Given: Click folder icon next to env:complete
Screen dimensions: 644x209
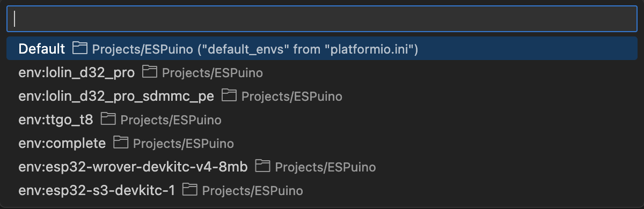Looking at the screenshot, I should 121,143.
